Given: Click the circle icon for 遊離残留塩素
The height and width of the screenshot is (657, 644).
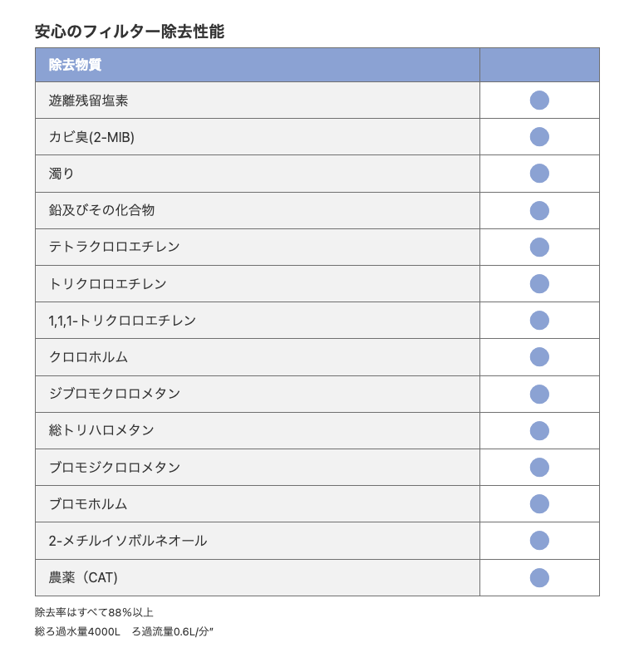Looking at the screenshot, I should (539, 101).
